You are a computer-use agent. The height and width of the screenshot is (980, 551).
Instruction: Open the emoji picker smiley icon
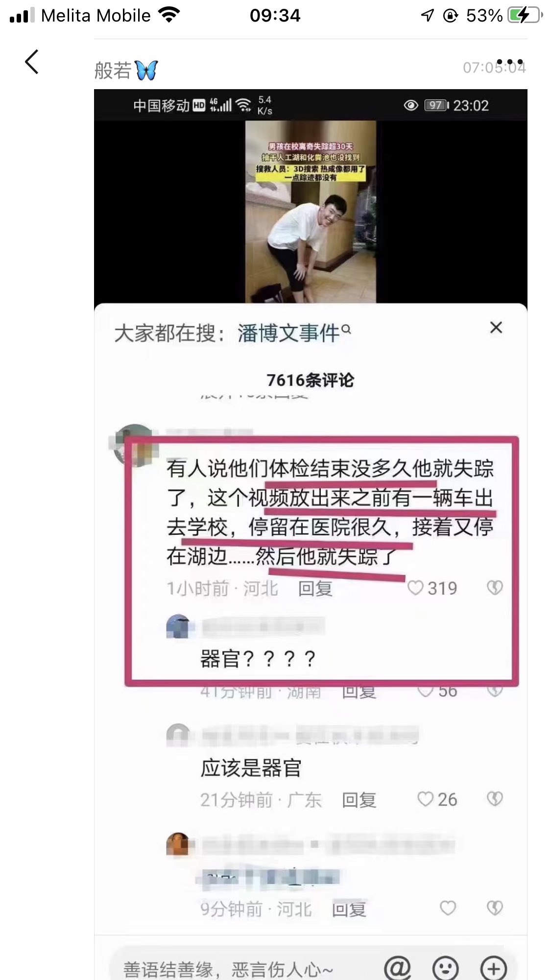[445, 968]
